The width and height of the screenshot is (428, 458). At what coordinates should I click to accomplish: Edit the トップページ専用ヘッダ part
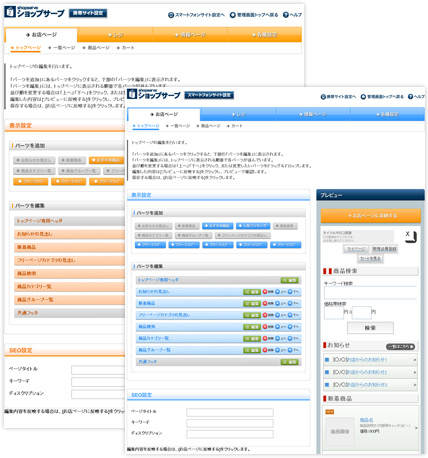tap(290, 280)
